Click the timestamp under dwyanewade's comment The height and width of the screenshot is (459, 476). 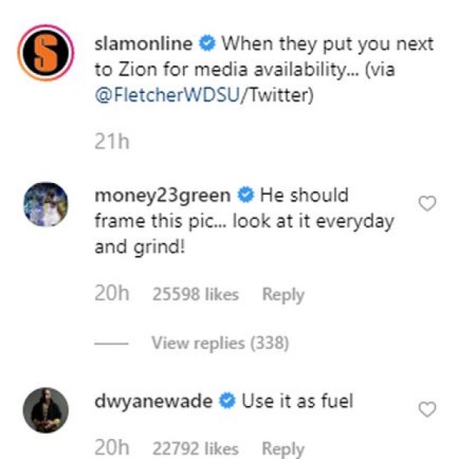point(112,449)
